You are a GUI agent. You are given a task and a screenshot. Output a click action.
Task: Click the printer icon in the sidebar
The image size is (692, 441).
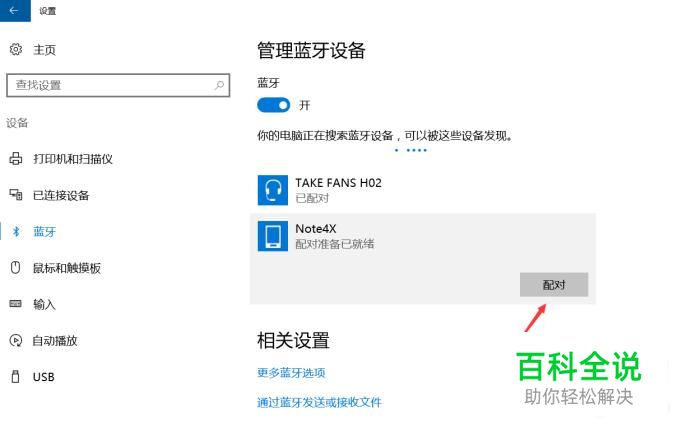tap(16, 158)
